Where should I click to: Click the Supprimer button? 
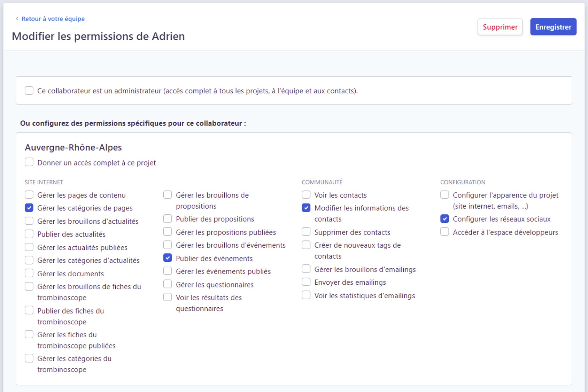[x=500, y=27]
